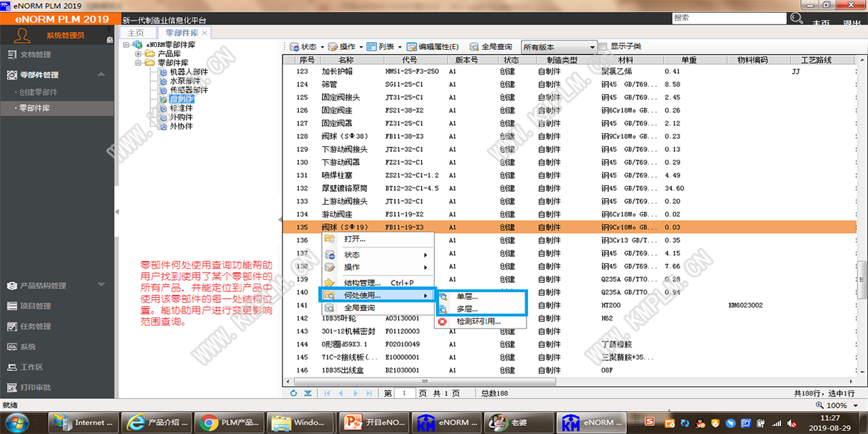Open the Windows Start button
Image resolution: width=868 pixels, height=434 pixels.
pos(17,422)
